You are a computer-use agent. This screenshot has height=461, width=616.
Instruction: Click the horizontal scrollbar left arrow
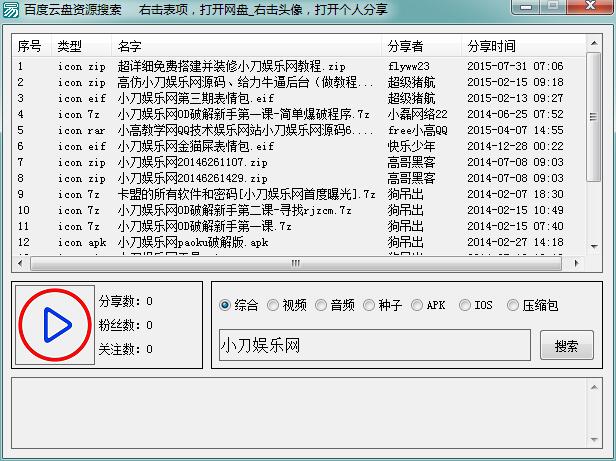click(x=20, y=263)
